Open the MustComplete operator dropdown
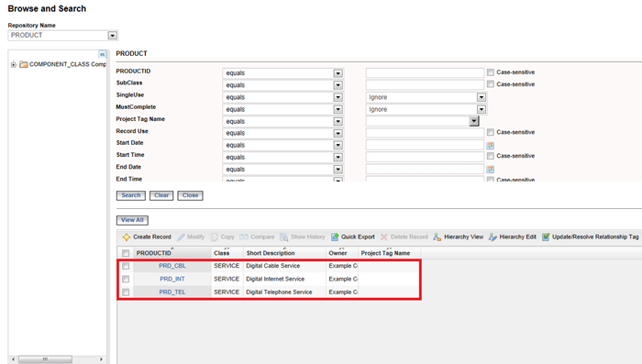Viewport: 642px width, 364px height. tap(338, 109)
